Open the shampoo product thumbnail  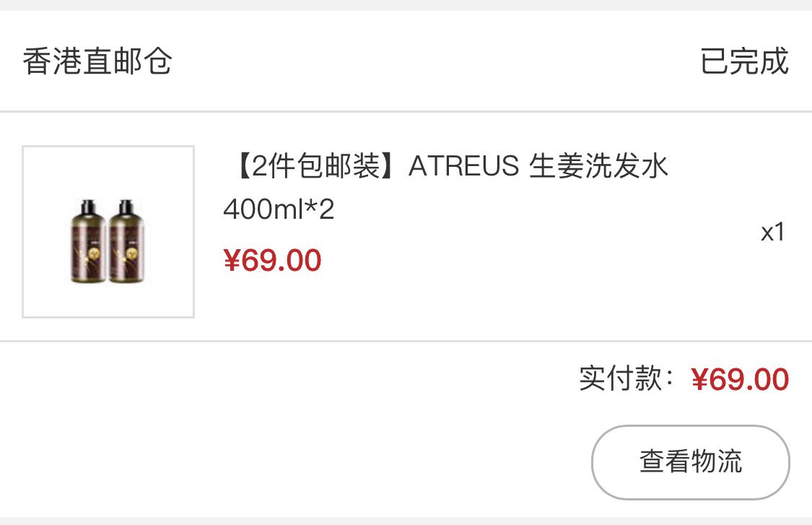click(x=108, y=232)
